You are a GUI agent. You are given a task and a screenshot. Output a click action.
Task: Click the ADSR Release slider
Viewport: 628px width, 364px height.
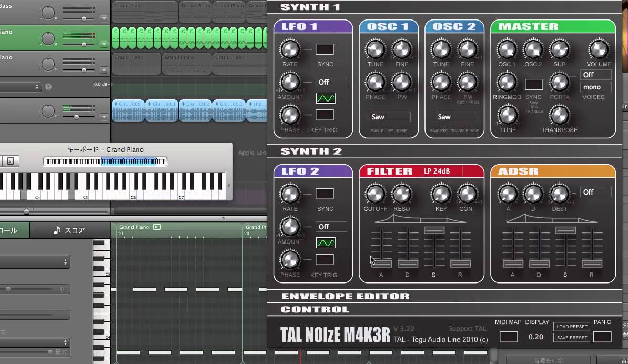[592, 263]
